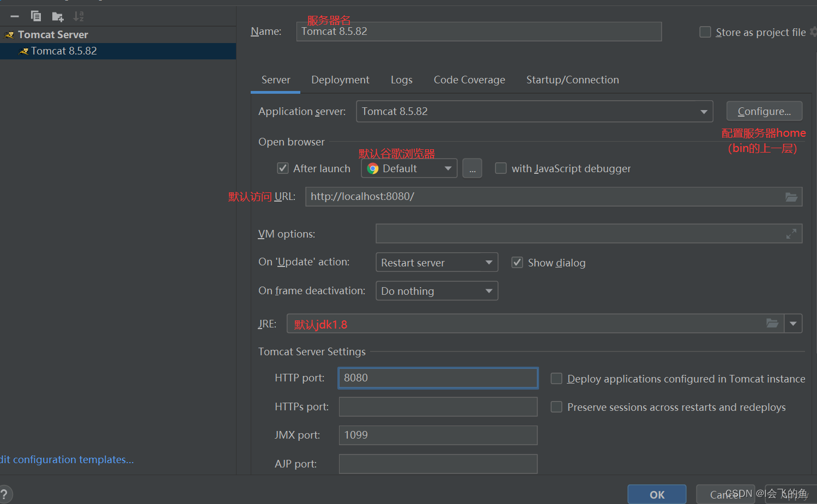Click the sort configurations alphabetically icon
The width and height of the screenshot is (817, 504).
tap(78, 16)
